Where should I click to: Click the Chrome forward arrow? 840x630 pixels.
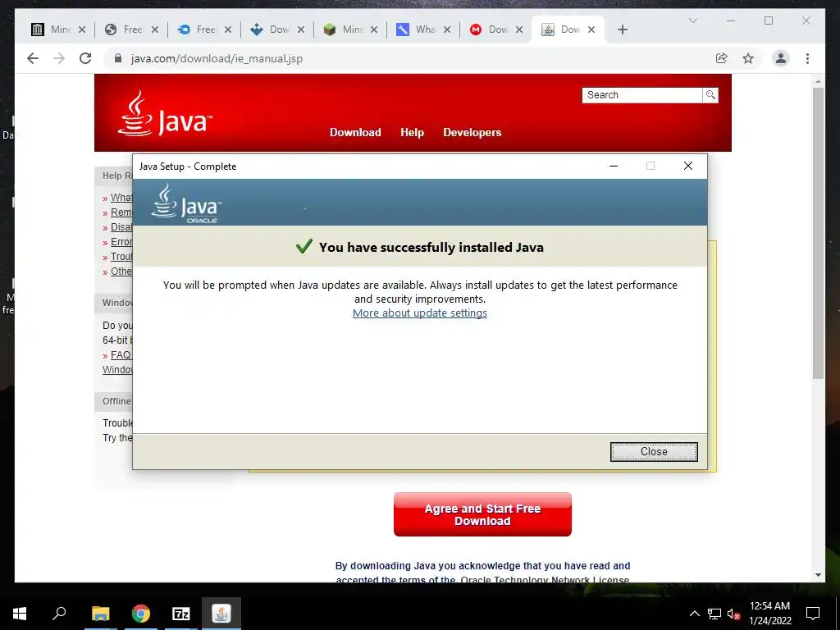pyautogui.click(x=59, y=58)
